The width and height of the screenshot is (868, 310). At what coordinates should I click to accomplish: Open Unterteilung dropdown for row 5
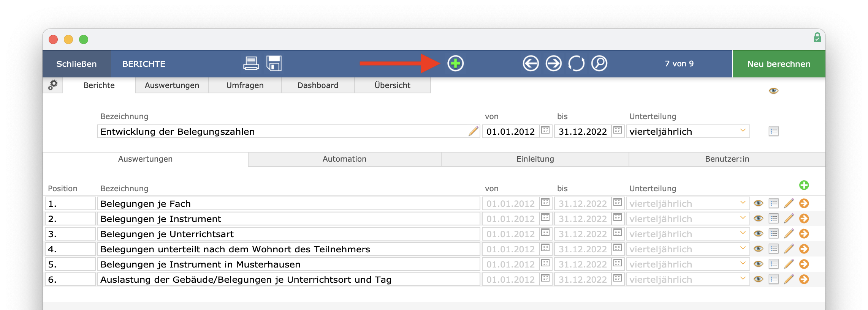coord(688,264)
